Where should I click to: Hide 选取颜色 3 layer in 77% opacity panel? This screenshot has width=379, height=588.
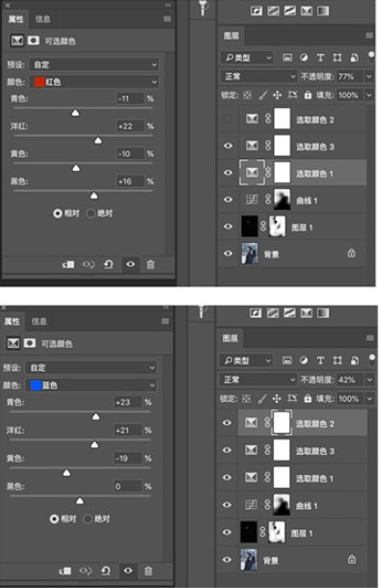(228, 146)
